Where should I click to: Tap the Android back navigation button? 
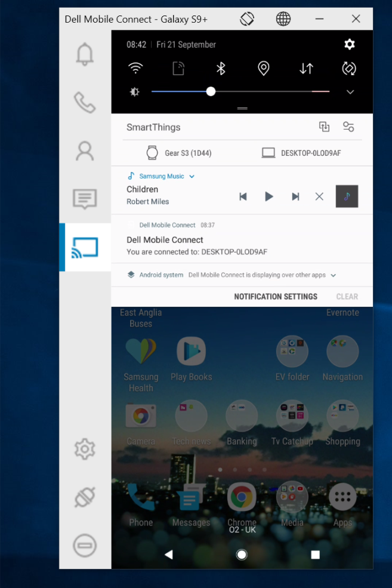(169, 554)
